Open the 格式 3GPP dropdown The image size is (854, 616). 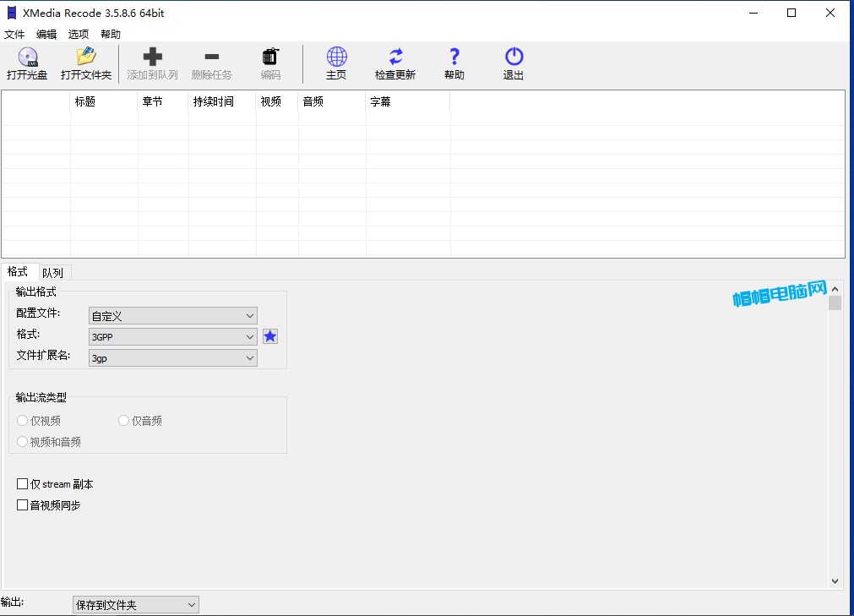tap(173, 336)
